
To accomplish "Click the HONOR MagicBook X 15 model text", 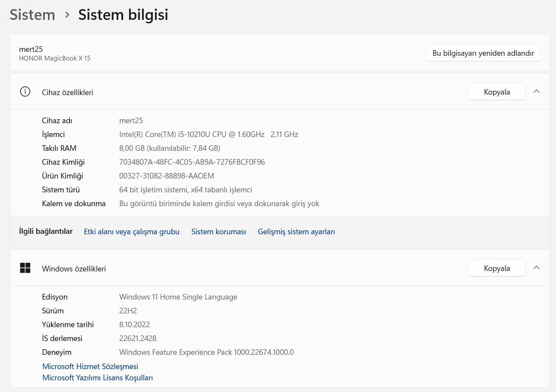I will point(55,58).
